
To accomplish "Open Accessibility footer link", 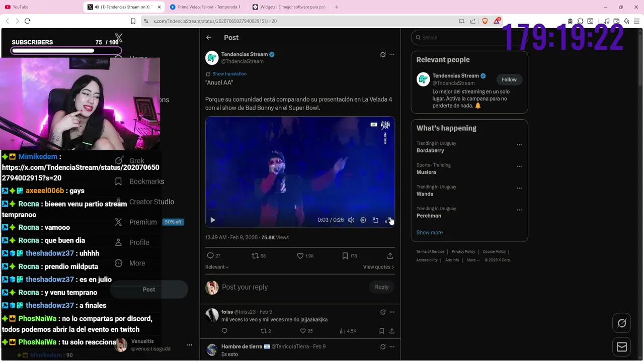I will 427,260.
